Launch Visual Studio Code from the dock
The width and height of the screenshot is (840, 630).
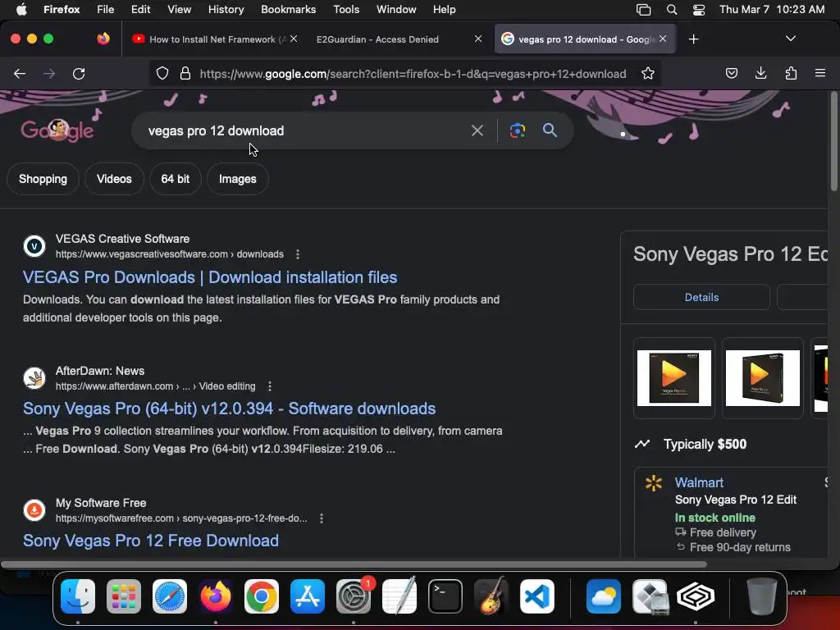(x=536, y=596)
